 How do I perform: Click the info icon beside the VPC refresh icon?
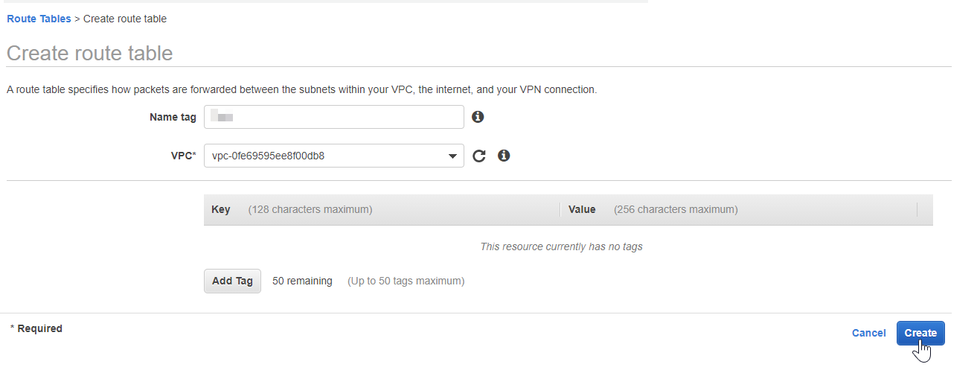tap(504, 156)
